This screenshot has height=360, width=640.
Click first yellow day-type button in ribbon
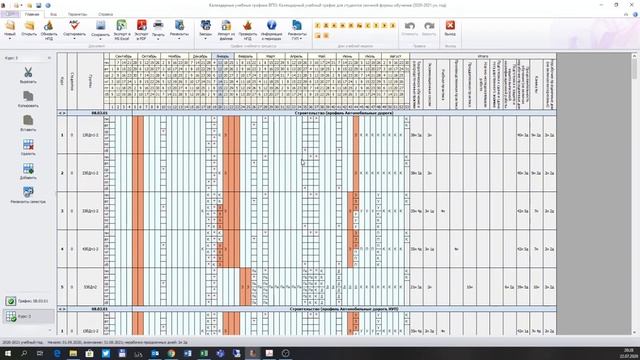(x=317, y=26)
